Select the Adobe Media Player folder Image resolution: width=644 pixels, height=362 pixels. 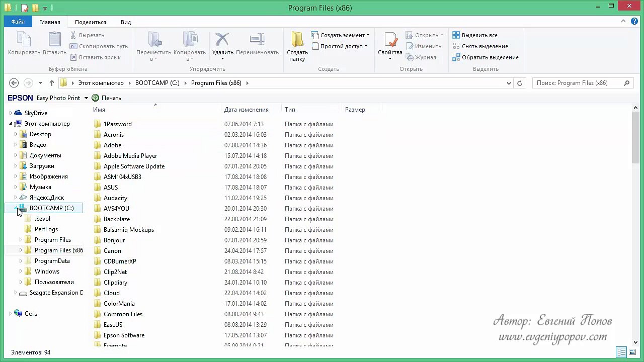pos(130,156)
